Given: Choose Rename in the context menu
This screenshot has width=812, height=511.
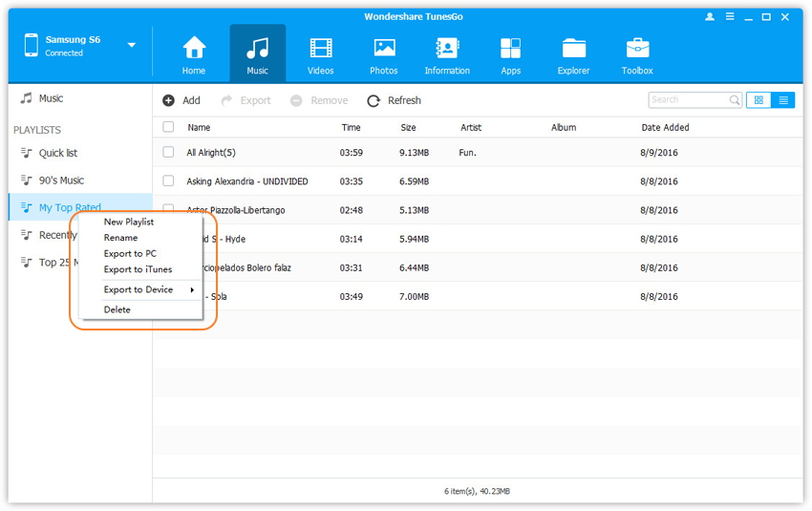Looking at the screenshot, I should 120,238.
